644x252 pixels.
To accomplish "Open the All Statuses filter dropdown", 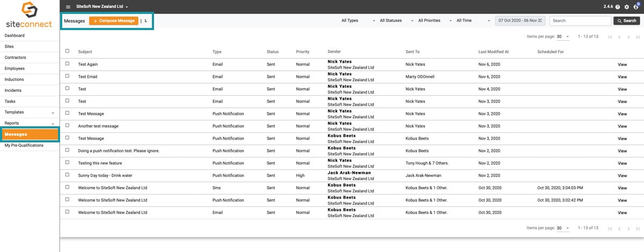I will coord(397,20).
